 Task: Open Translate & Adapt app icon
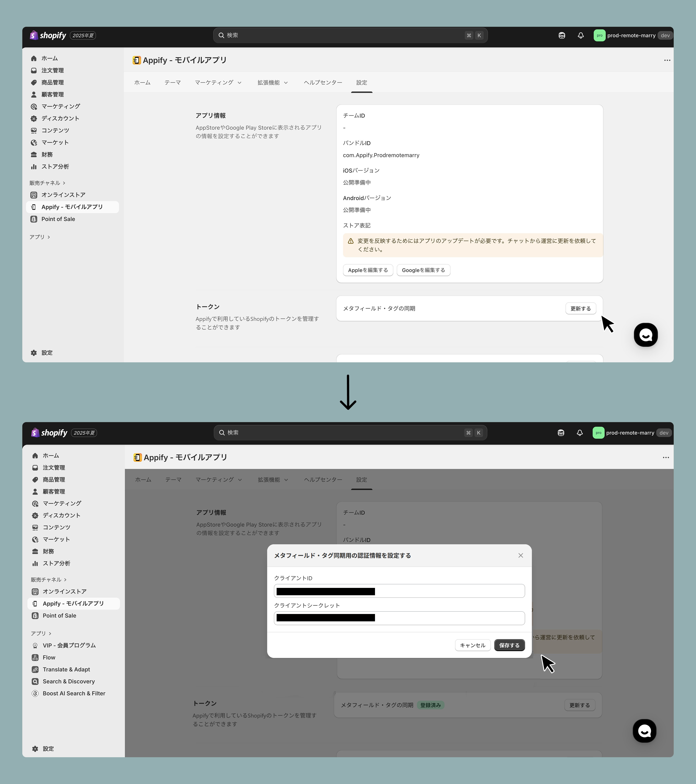coord(35,669)
